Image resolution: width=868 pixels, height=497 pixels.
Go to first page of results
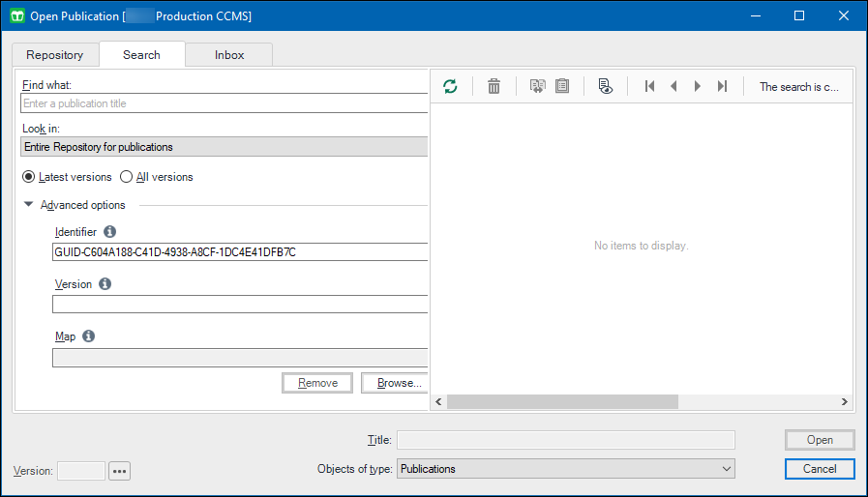coord(650,86)
